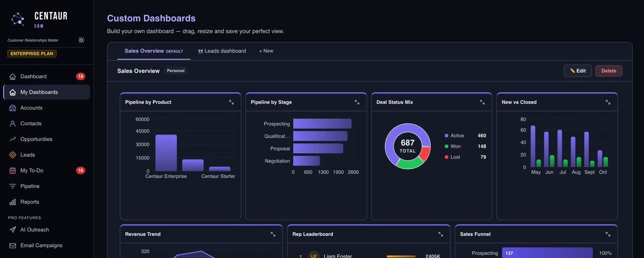644x258 pixels.
Task: Open the Pipeline sidebar item
Action: (x=47, y=186)
